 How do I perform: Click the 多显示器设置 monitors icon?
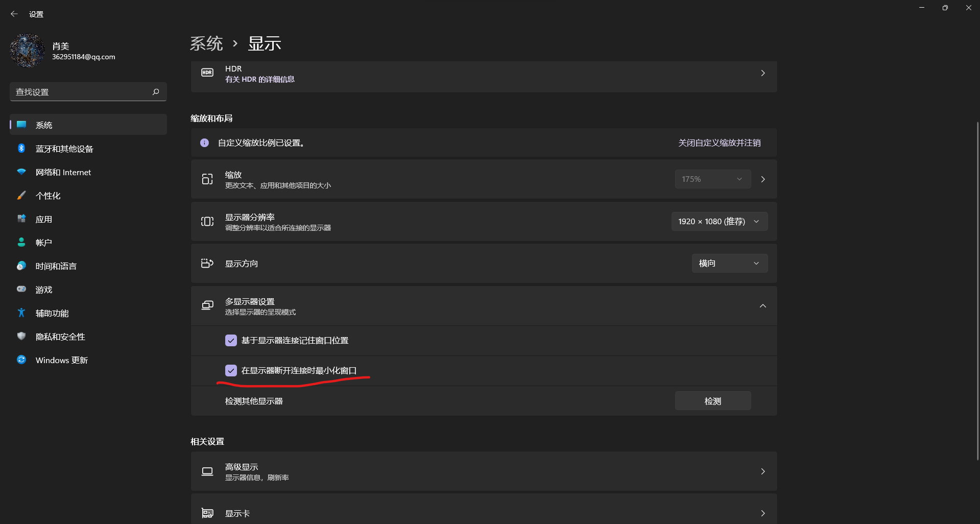207,305
